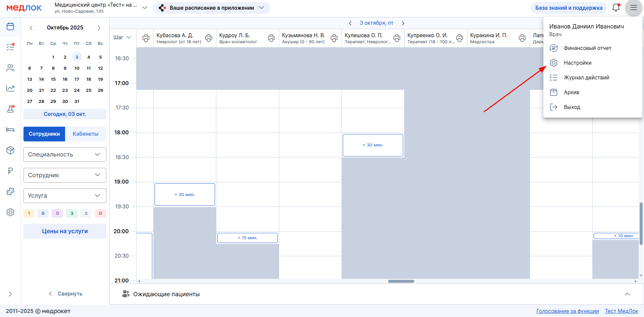The width and height of the screenshot is (644, 317).
Task: Click the patients group sidebar icon
Action: tap(10, 68)
